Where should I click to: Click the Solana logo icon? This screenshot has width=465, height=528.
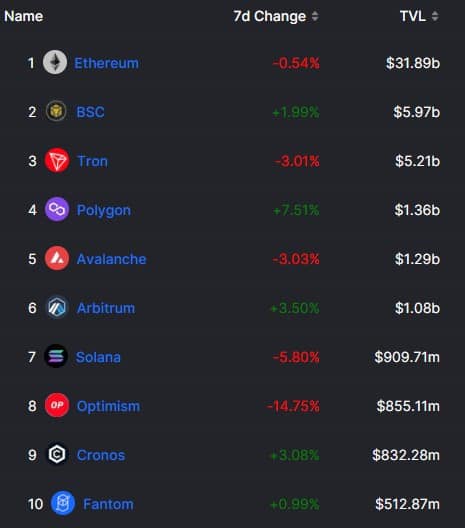click(x=56, y=356)
